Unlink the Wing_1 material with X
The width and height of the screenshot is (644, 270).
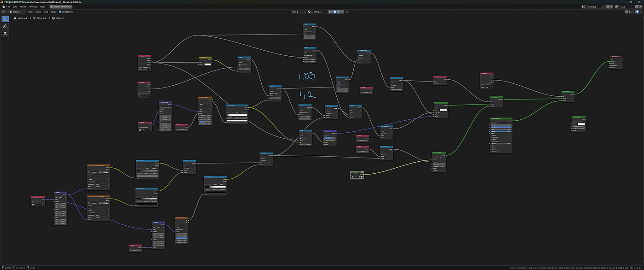343,12
